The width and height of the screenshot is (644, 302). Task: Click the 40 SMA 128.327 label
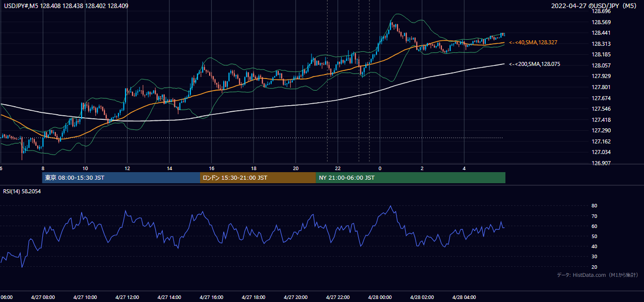(533, 43)
